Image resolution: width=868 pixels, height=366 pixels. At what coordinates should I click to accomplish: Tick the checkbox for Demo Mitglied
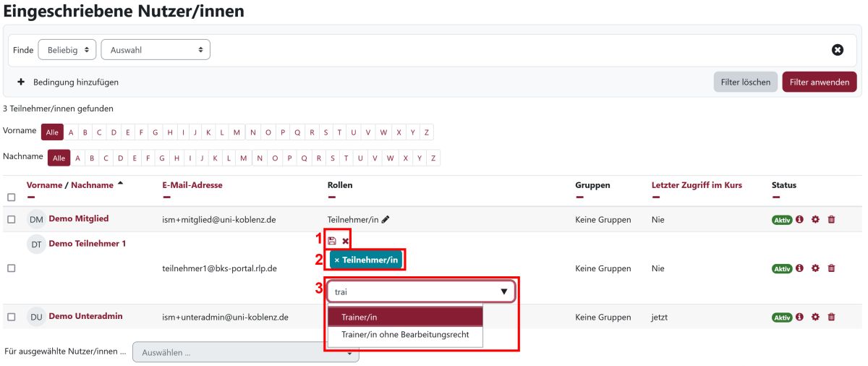click(11, 219)
